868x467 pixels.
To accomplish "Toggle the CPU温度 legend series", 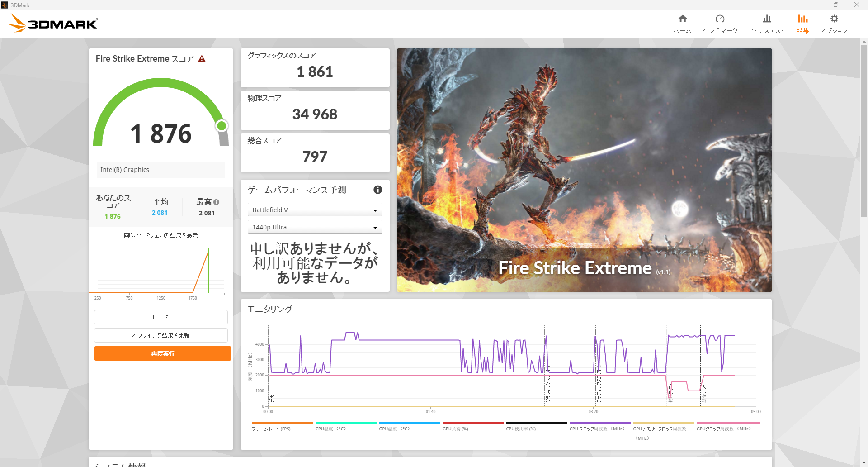I will pyautogui.click(x=330, y=429).
